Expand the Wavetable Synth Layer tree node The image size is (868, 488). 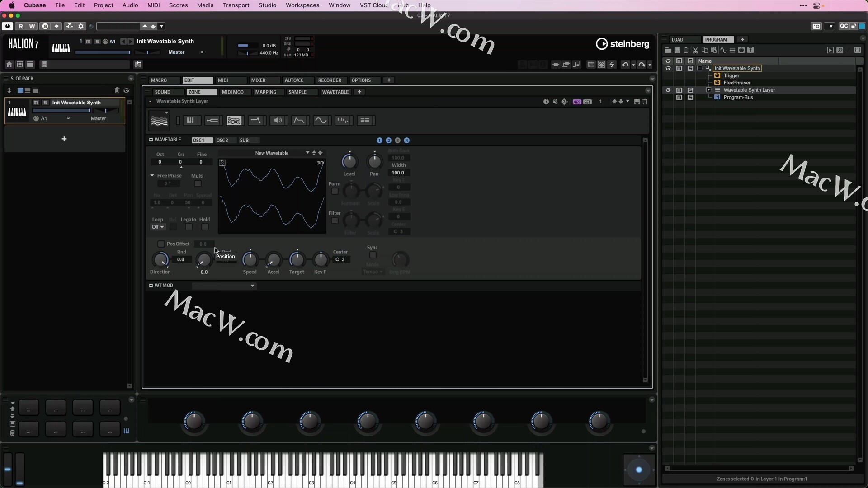pyautogui.click(x=708, y=90)
